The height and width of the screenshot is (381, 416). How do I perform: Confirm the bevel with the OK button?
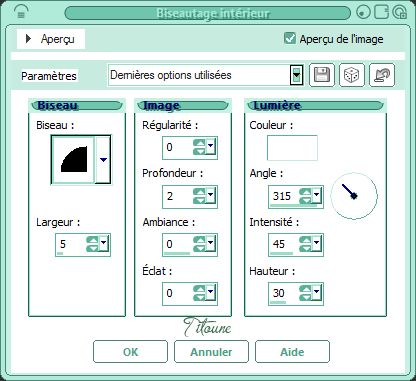point(130,352)
